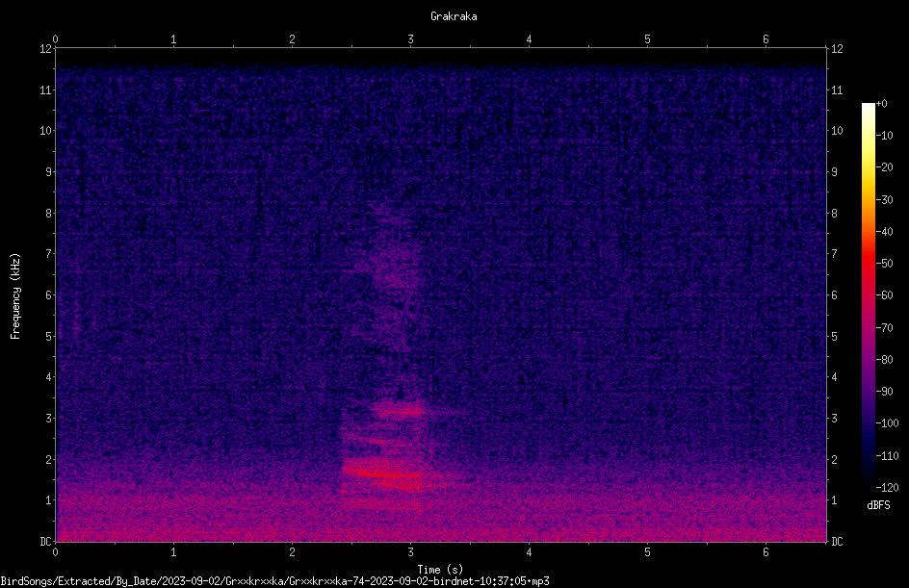Click the 4 kHz label on left axis
Image resolution: width=909 pixels, height=588 pixels.
[x=49, y=377]
